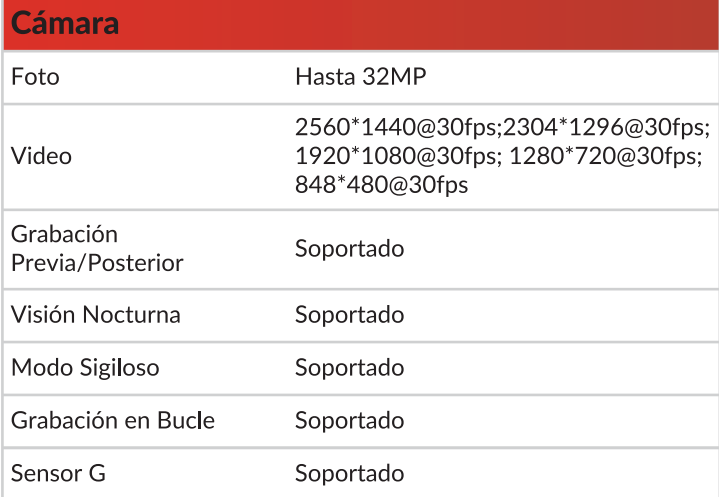
Task: Select the Visión Nocturna label
Action: click(x=95, y=315)
